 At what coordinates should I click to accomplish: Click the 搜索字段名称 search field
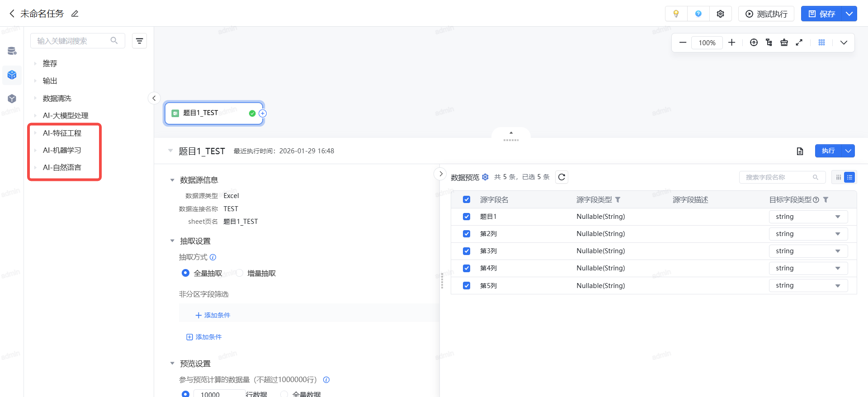point(778,177)
